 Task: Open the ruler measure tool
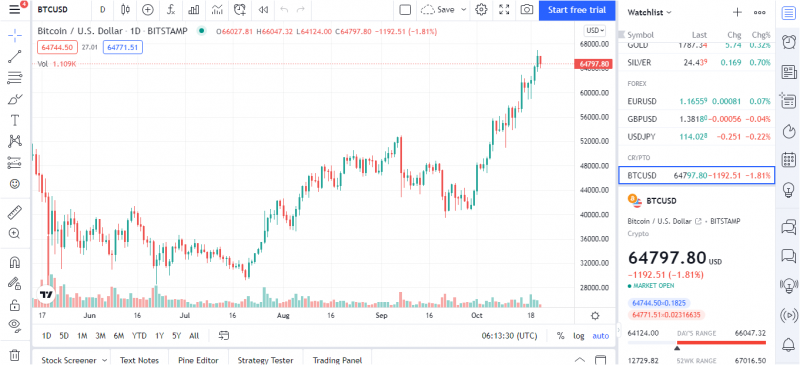tap(15, 211)
